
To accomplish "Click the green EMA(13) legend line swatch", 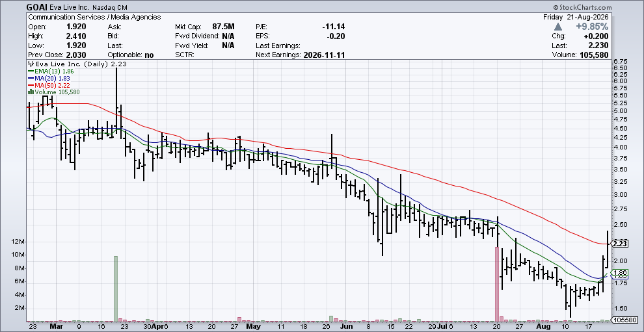I will 31,71.
